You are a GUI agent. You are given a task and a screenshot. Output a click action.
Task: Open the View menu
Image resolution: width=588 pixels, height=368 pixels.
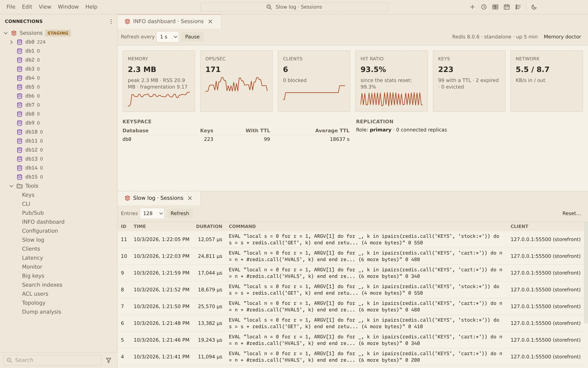pyautogui.click(x=45, y=7)
